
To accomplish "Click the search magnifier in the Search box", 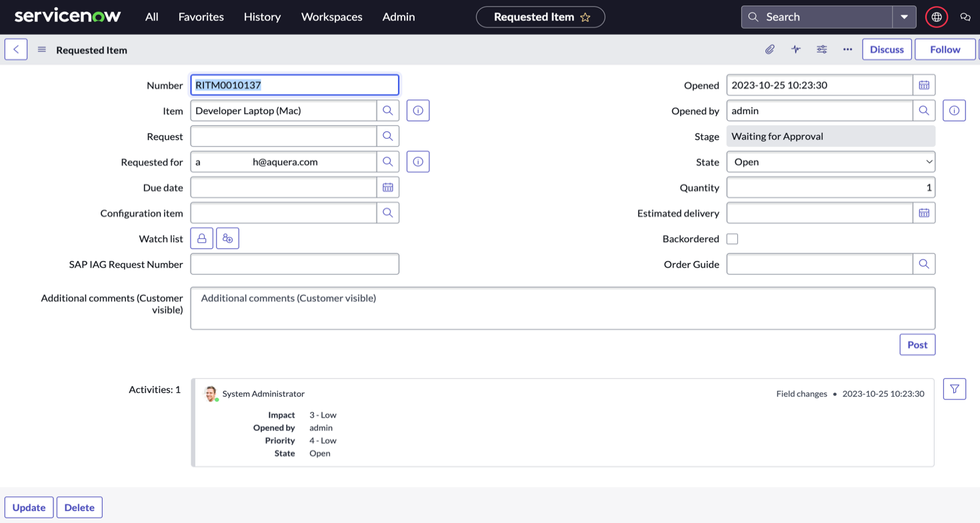I will pyautogui.click(x=753, y=17).
